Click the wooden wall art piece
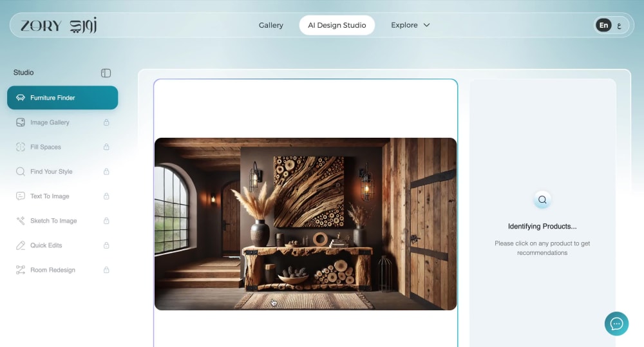Screen dimensions: 644x347 pos(309,191)
